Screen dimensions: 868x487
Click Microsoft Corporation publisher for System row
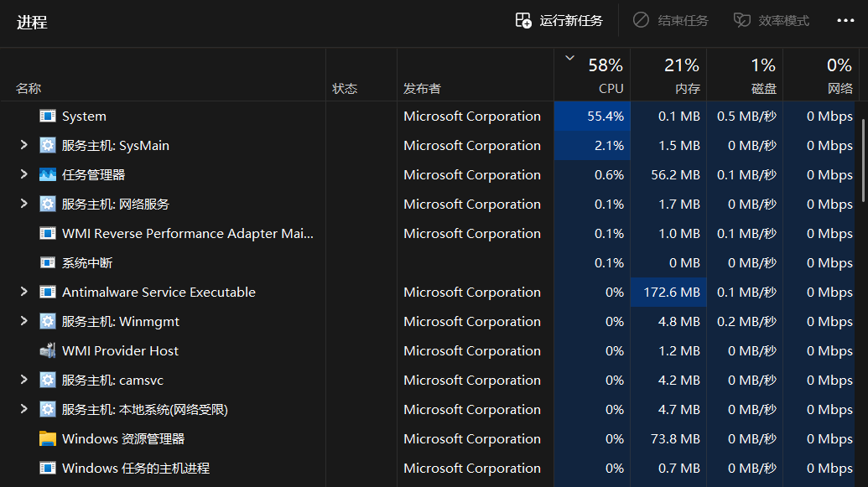coord(471,117)
